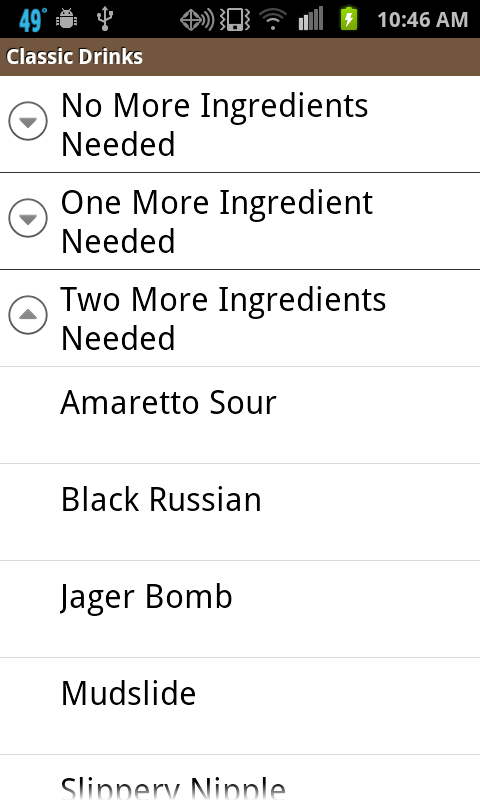Open the Amaretto Sour drink
Image resolution: width=480 pixels, height=800 pixels.
click(240, 415)
